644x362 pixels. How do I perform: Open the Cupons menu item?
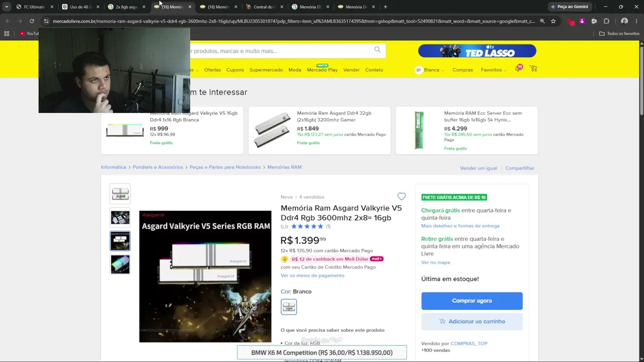point(235,70)
